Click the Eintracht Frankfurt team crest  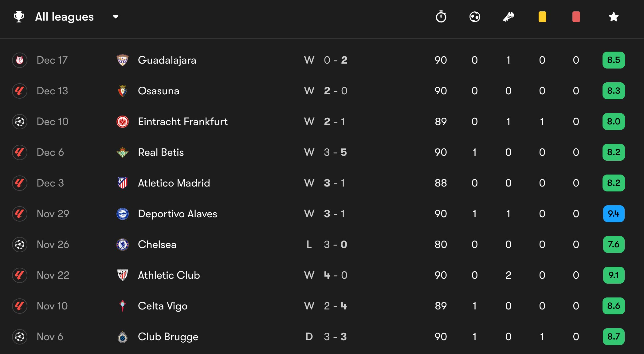click(123, 122)
